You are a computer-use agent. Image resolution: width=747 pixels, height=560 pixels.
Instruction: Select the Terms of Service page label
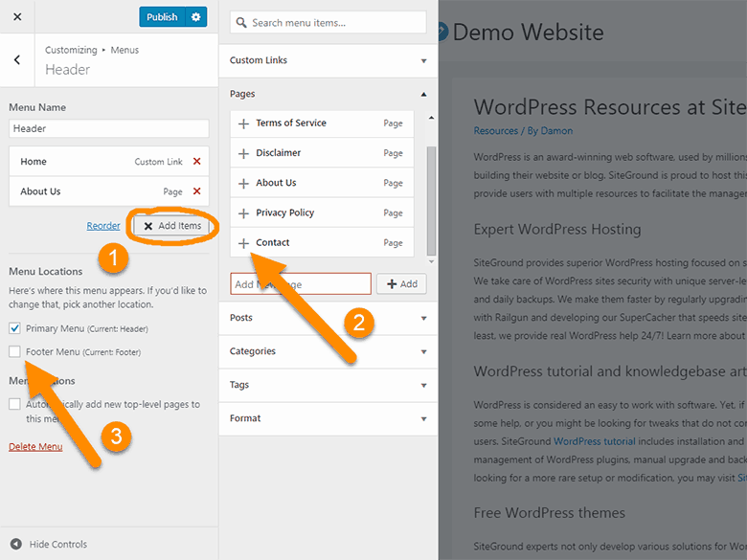(291, 123)
